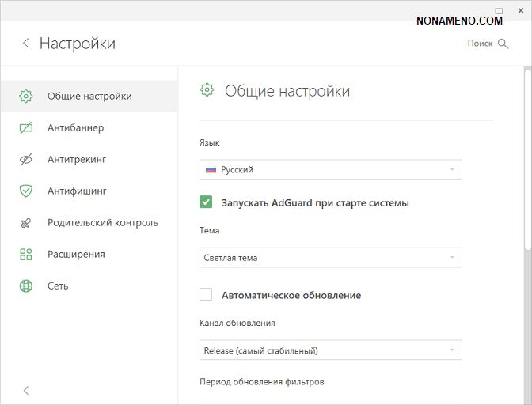Select Антибаннер in the sidebar menu

(75, 127)
